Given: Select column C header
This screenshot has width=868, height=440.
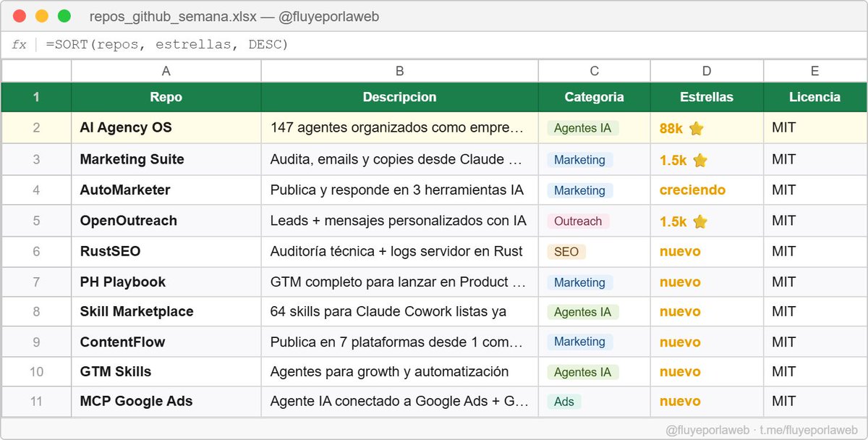Looking at the screenshot, I should click(595, 71).
